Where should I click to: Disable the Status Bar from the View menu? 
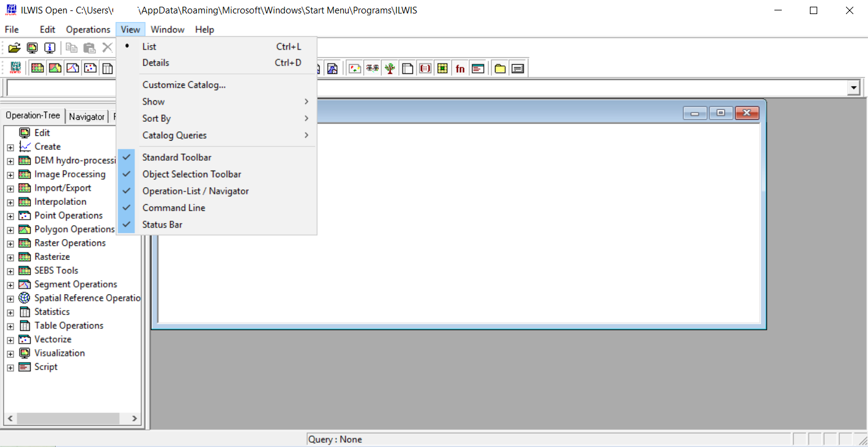click(x=162, y=224)
